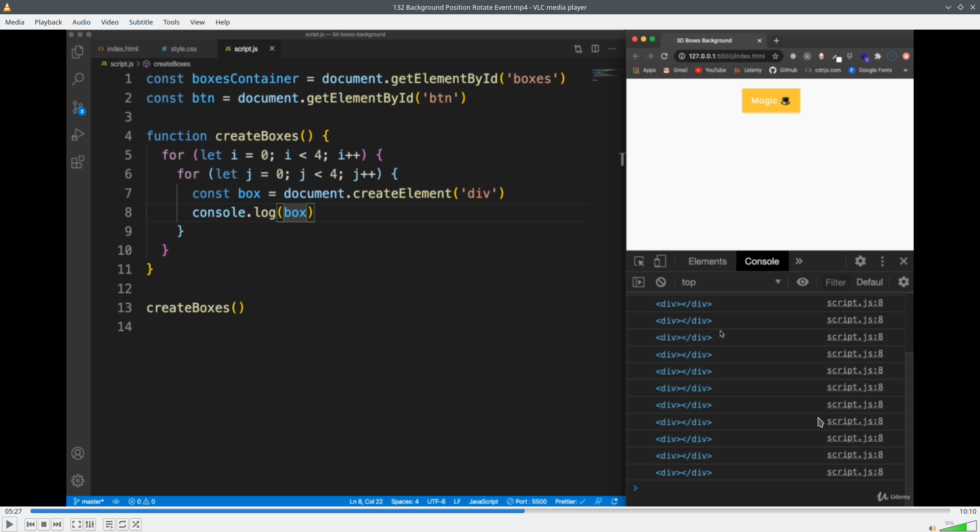
Task: Skip to the next media in VLC
Action: [x=57, y=524]
